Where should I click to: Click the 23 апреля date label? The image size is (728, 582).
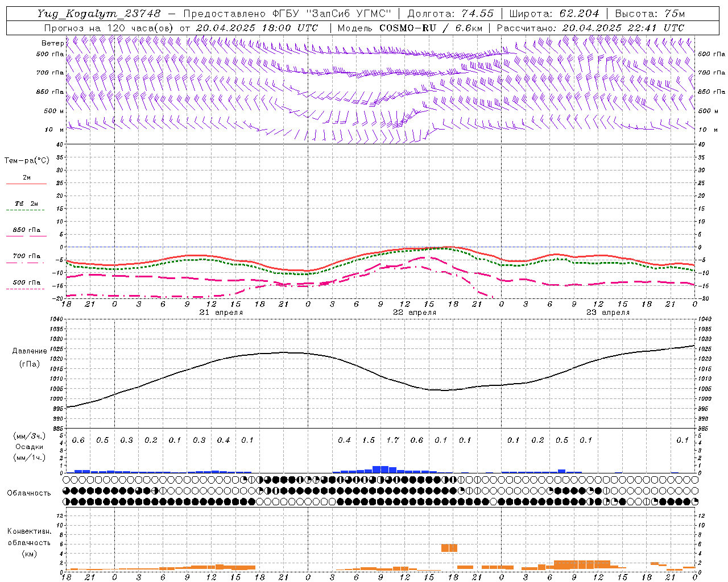[608, 313]
